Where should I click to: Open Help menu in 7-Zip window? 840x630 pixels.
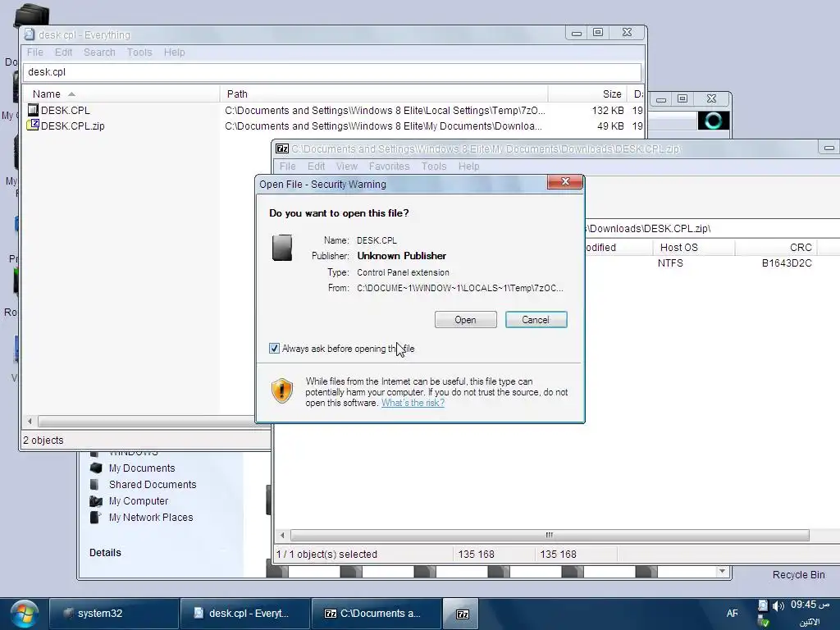(x=468, y=166)
